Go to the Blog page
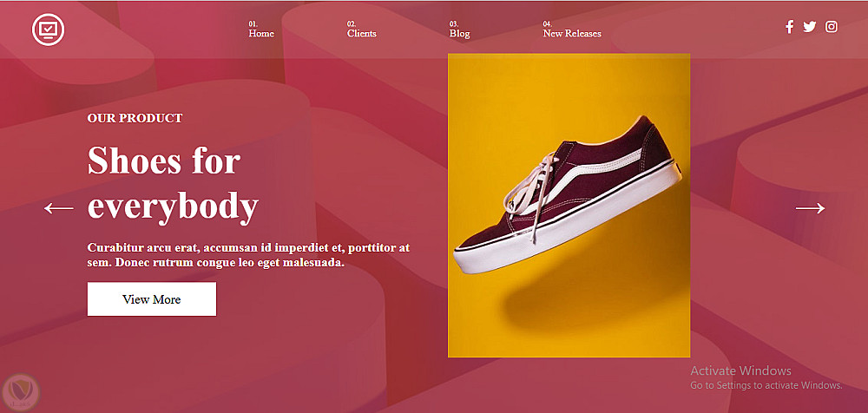Viewport: 868px width, 413px height. coord(459,34)
